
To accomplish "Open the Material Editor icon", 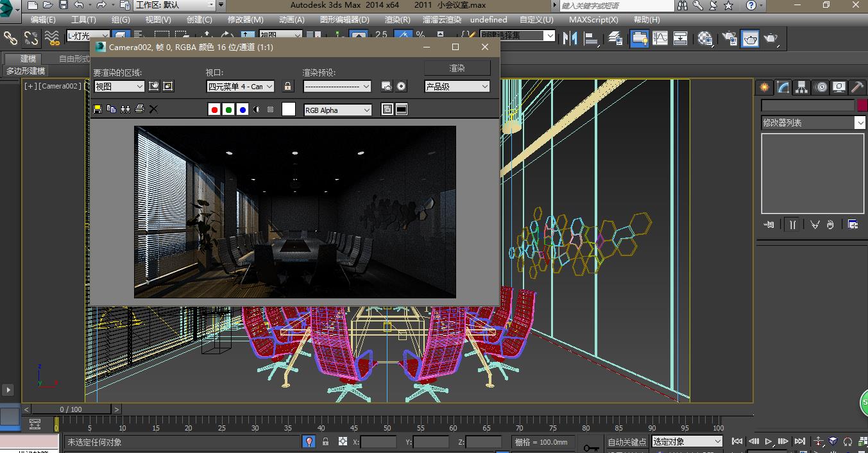I will (x=705, y=38).
